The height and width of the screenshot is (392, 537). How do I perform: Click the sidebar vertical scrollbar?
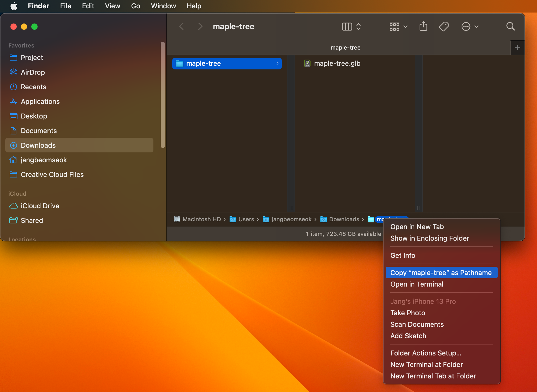(163, 95)
